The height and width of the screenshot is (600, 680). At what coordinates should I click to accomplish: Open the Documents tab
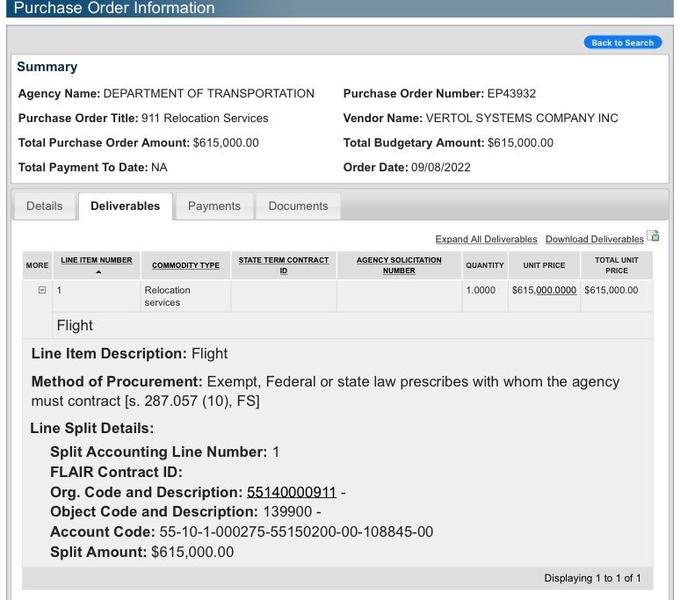pos(298,206)
